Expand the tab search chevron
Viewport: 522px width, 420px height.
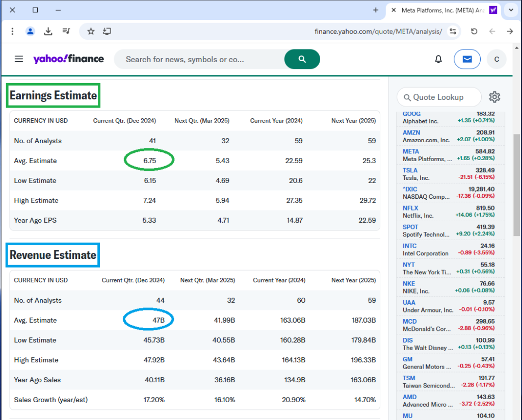point(511,10)
